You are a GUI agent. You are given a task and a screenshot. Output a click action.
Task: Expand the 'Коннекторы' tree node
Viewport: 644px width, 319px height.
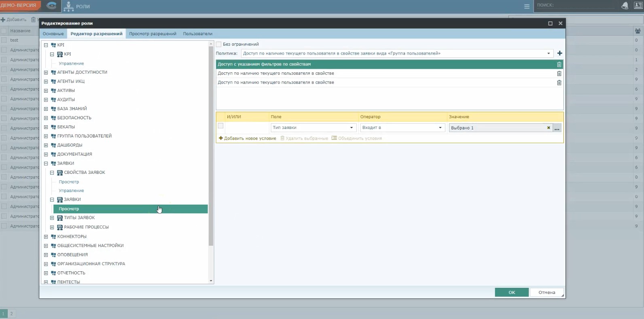point(46,237)
